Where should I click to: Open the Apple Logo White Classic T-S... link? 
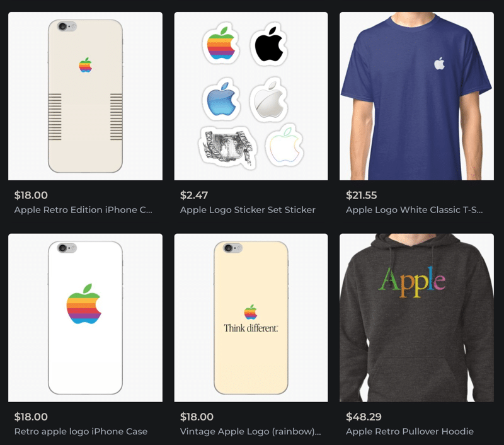[x=415, y=210]
